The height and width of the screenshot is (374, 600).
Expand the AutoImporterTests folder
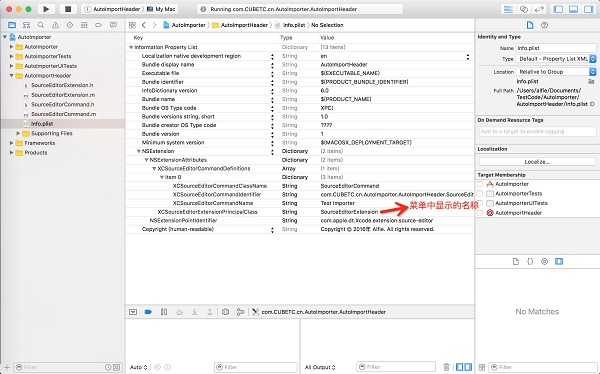pos(11,56)
